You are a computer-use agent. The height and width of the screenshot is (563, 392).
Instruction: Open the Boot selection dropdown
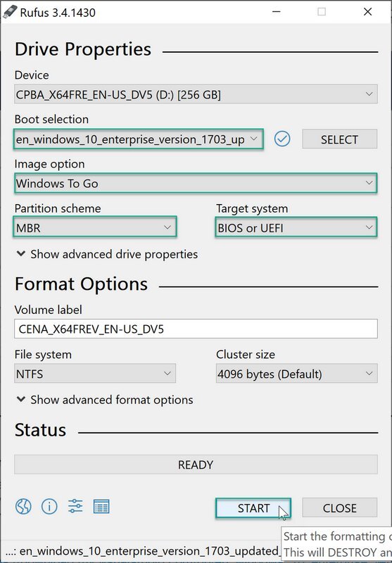coord(139,139)
